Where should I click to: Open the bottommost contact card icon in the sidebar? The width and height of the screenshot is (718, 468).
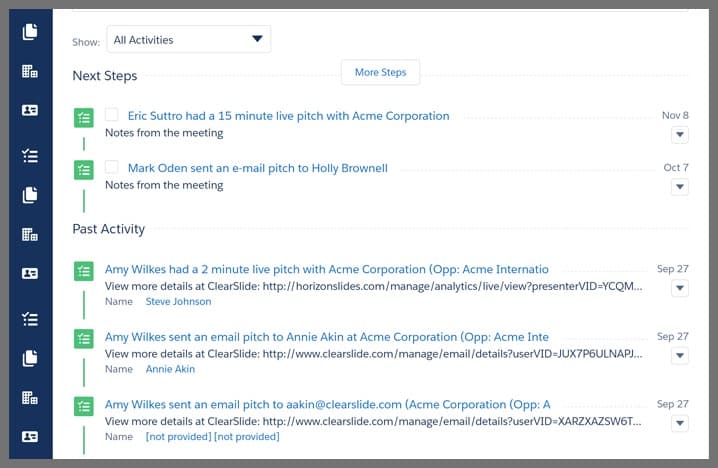click(30, 436)
